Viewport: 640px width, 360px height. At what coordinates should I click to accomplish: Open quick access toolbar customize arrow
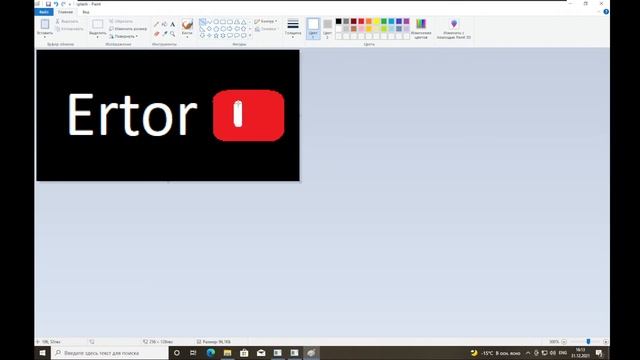point(70,4)
